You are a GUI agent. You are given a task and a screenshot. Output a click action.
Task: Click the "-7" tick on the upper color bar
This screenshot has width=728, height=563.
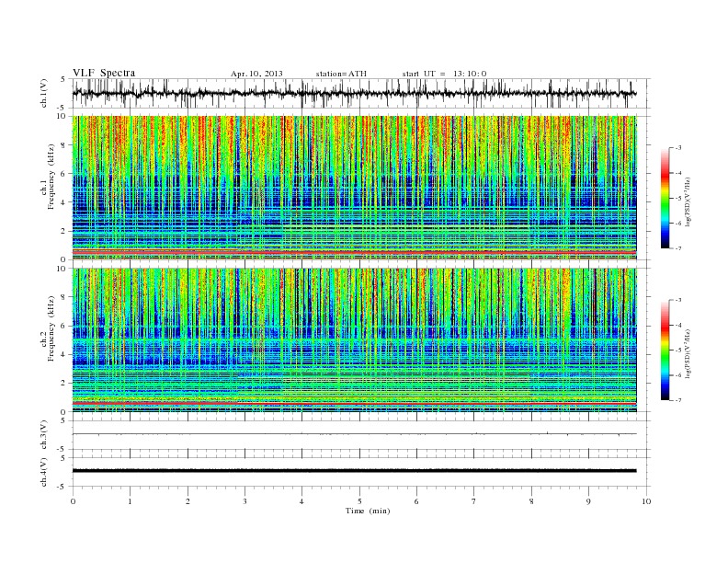pyautogui.click(x=678, y=248)
